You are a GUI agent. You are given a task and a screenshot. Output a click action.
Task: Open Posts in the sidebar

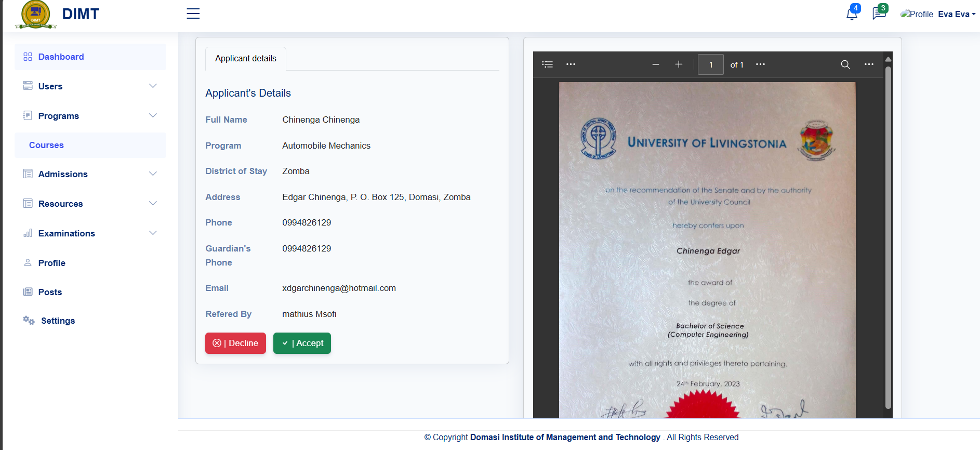point(50,292)
